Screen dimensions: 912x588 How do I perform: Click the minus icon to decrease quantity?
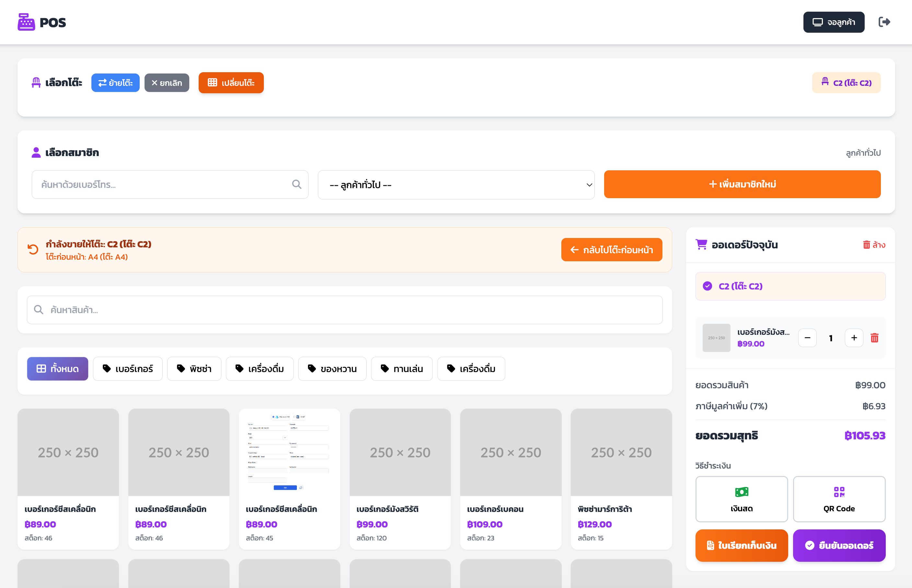(x=807, y=338)
